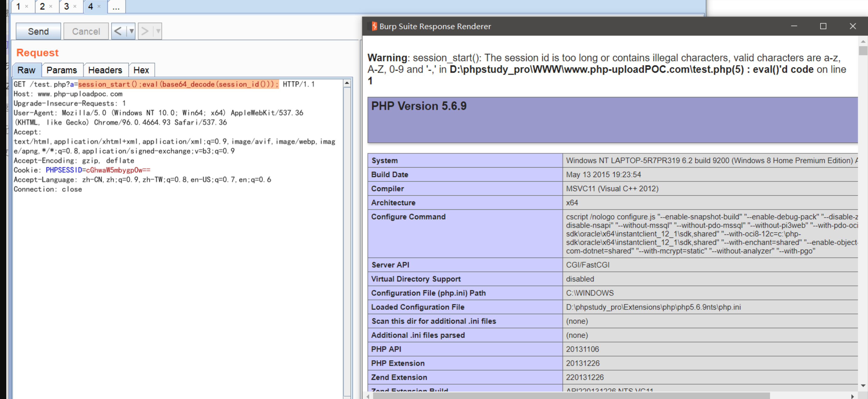Click the Accept-Encoding: gzip, deflate line
The image size is (868, 399).
pyautogui.click(x=74, y=161)
